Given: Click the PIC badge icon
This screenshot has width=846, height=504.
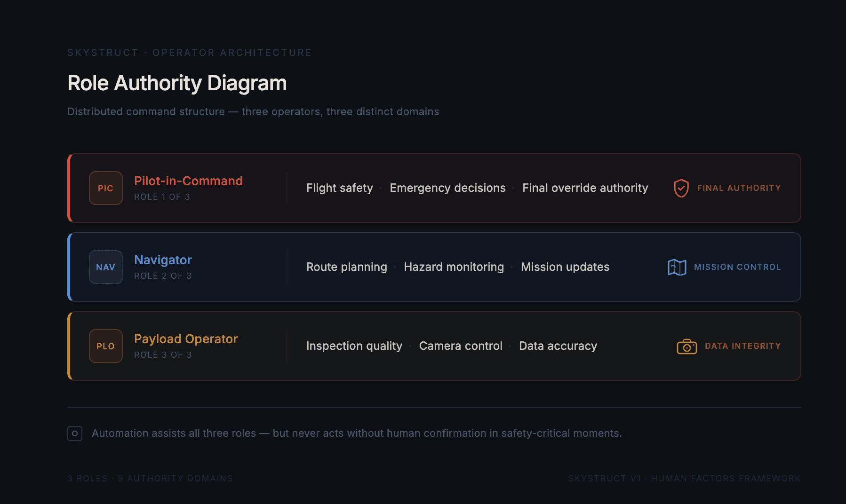Looking at the screenshot, I should [x=106, y=188].
